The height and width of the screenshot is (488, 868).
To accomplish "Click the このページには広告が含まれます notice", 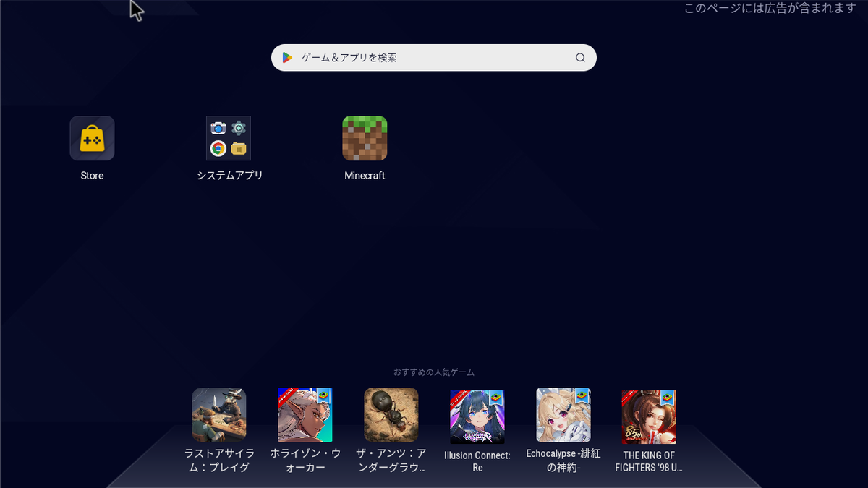I will (770, 9).
